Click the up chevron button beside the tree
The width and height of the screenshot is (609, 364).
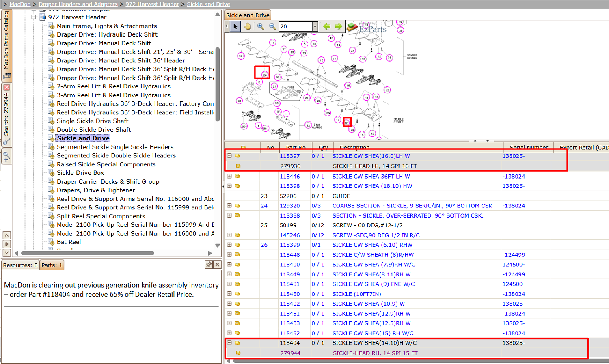click(6, 235)
